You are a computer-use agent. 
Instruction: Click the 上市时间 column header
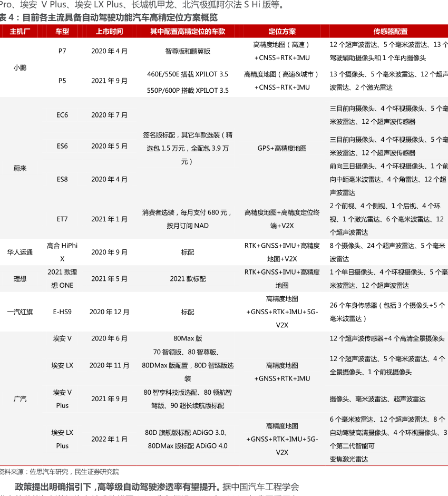[109, 31]
